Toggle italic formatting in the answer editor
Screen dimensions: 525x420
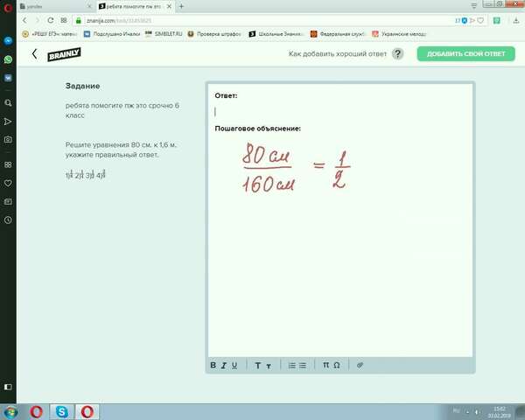(224, 366)
